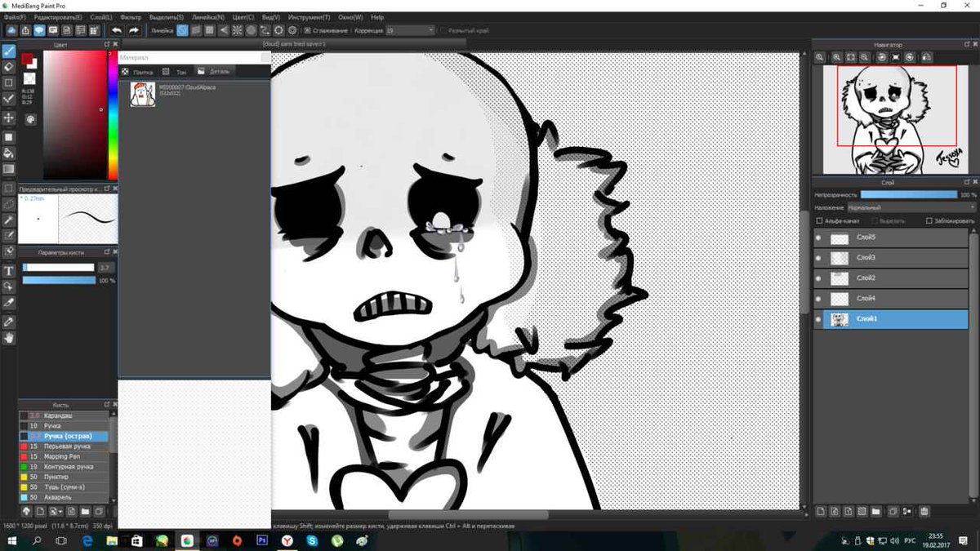Select the CloudAlpaca material thumbnail
This screenshot has width=980, height=551.
pyautogui.click(x=143, y=94)
